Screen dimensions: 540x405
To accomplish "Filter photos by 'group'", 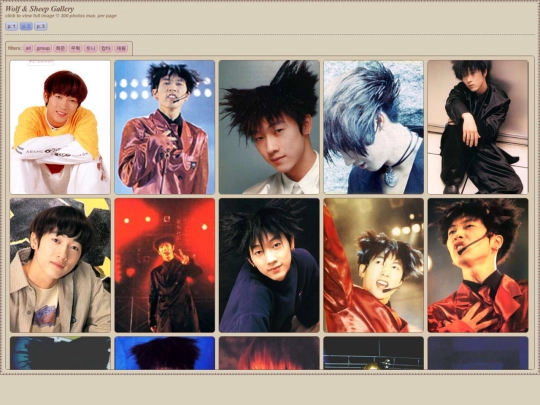I will [x=43, y=49].
